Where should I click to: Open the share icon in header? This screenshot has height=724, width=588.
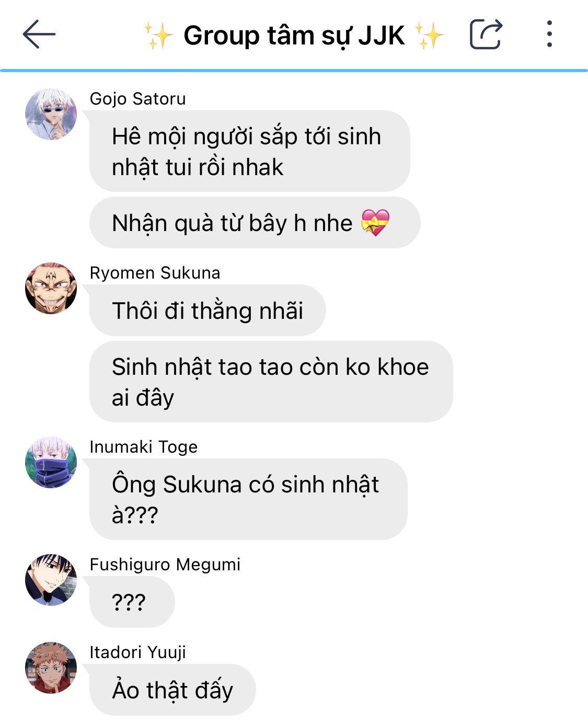[x=486, y=35]
